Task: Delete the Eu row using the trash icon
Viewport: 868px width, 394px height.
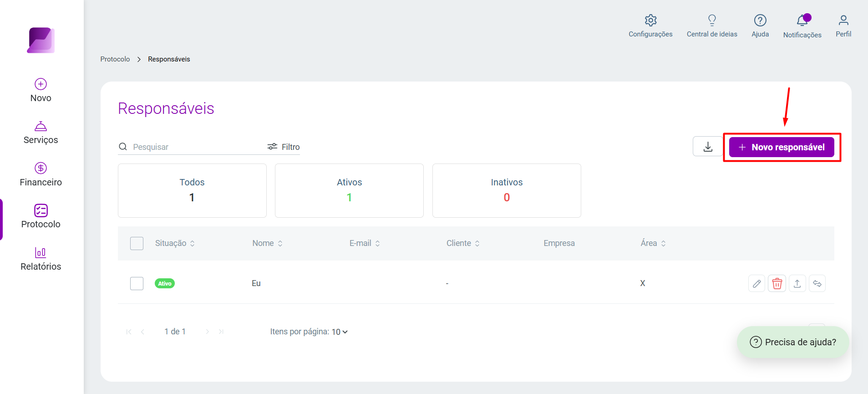Action: pos(777,283)
